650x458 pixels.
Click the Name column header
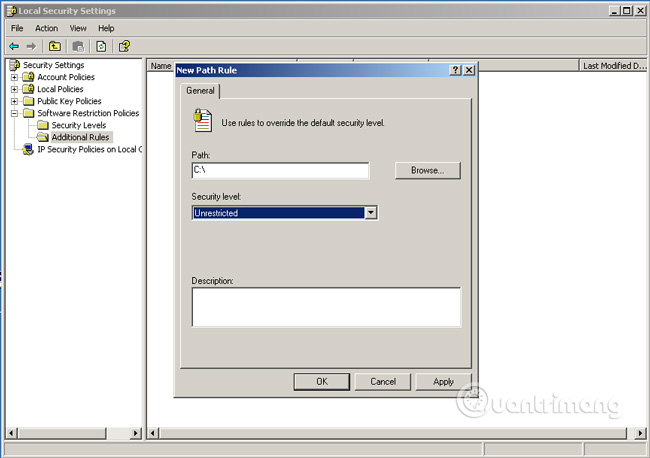(x=161, y=65)
